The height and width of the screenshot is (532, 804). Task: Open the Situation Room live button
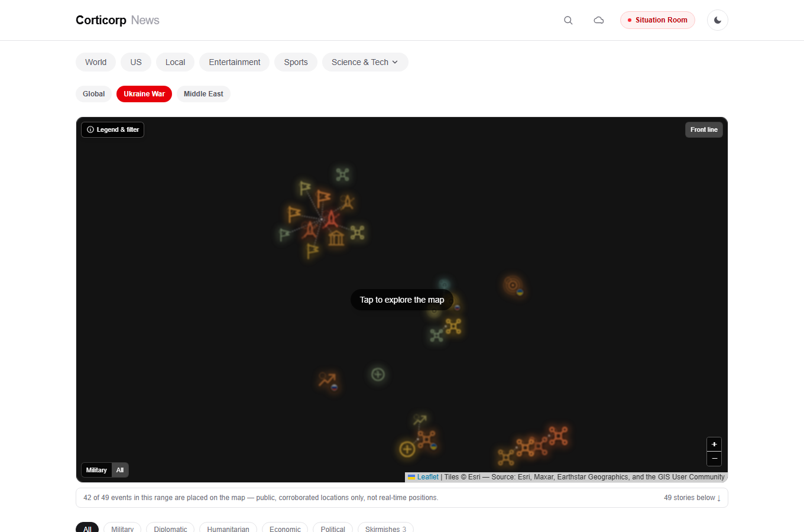(657, 20)
